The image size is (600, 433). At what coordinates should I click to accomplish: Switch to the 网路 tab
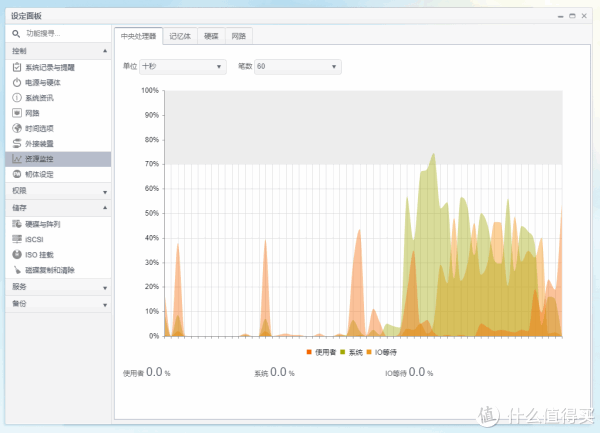[239, 36]
